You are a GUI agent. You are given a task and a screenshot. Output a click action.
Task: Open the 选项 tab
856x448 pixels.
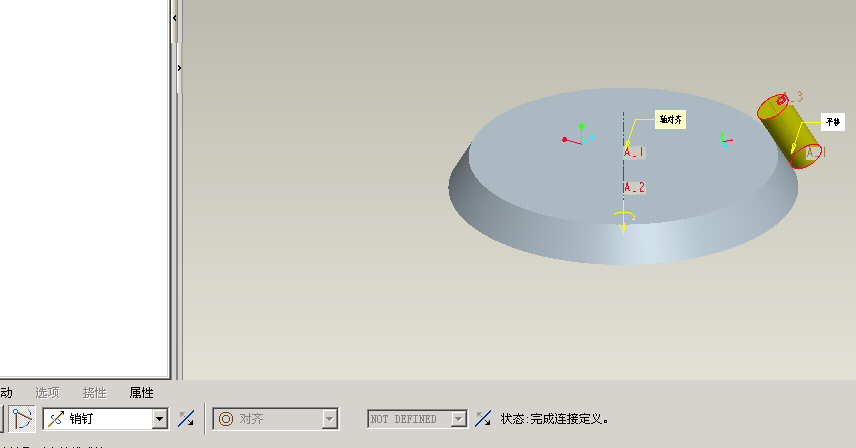click(x=47, y=392)
